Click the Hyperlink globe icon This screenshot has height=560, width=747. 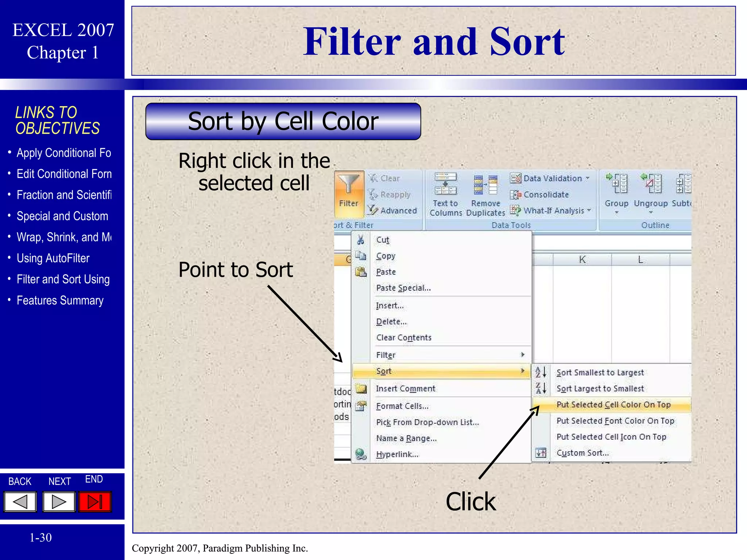(x=361, y=454)
